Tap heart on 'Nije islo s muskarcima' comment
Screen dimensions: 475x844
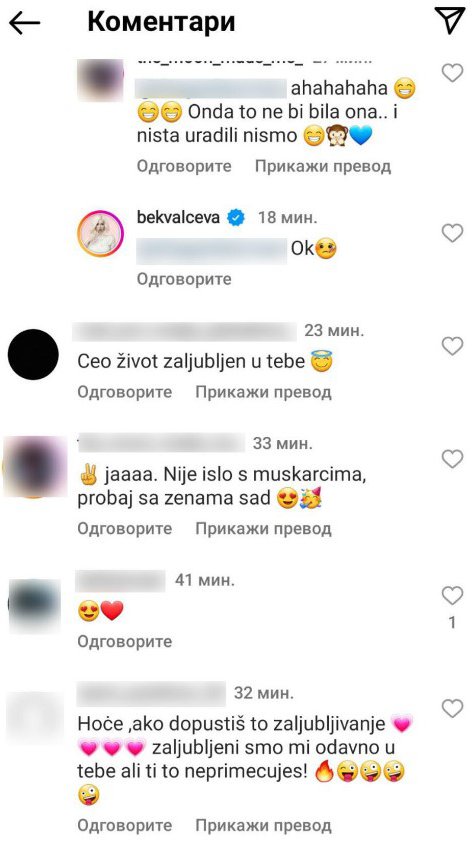[x=452, y=459]
